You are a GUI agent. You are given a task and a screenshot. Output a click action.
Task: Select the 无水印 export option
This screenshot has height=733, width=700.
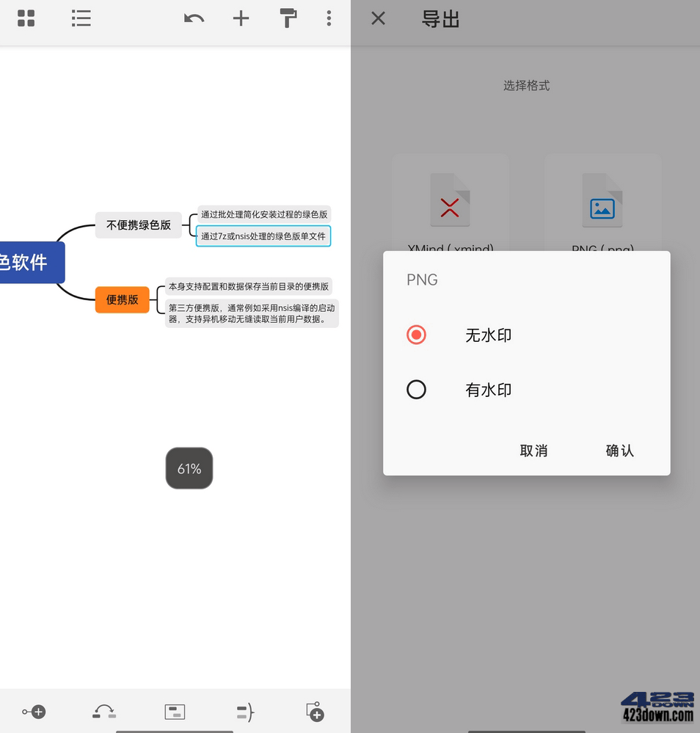click(x=416, y=335)
